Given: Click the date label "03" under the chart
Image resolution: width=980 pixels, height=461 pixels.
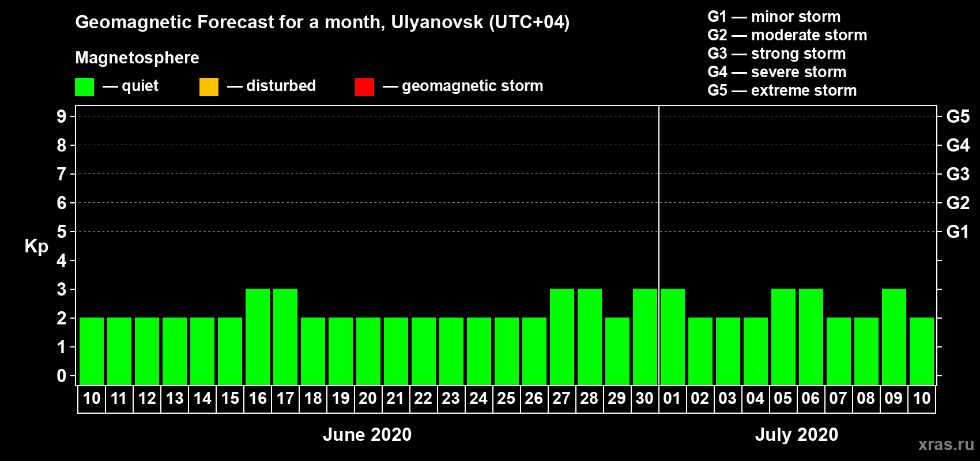Looking at the screenshot, I should 728,399.
